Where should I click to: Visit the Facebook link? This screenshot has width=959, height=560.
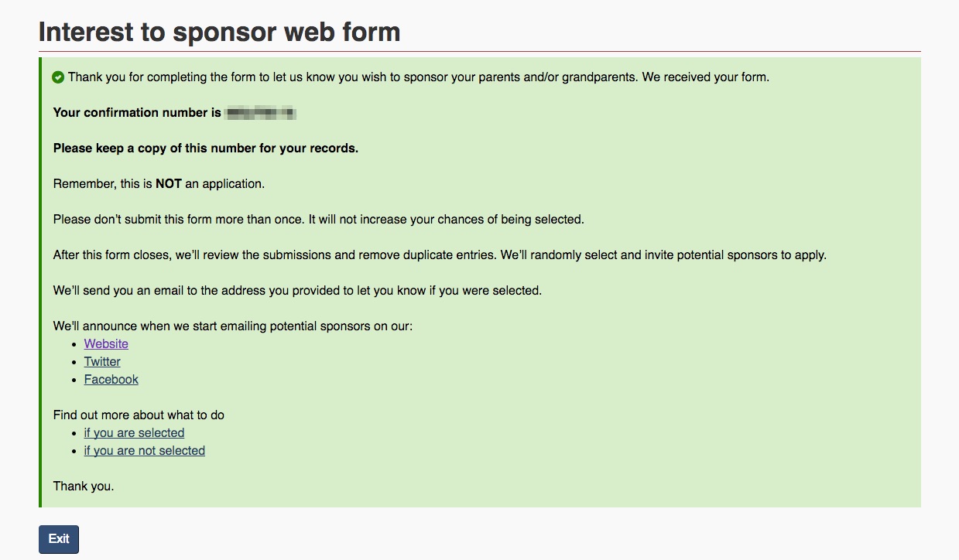pos(111,380)
